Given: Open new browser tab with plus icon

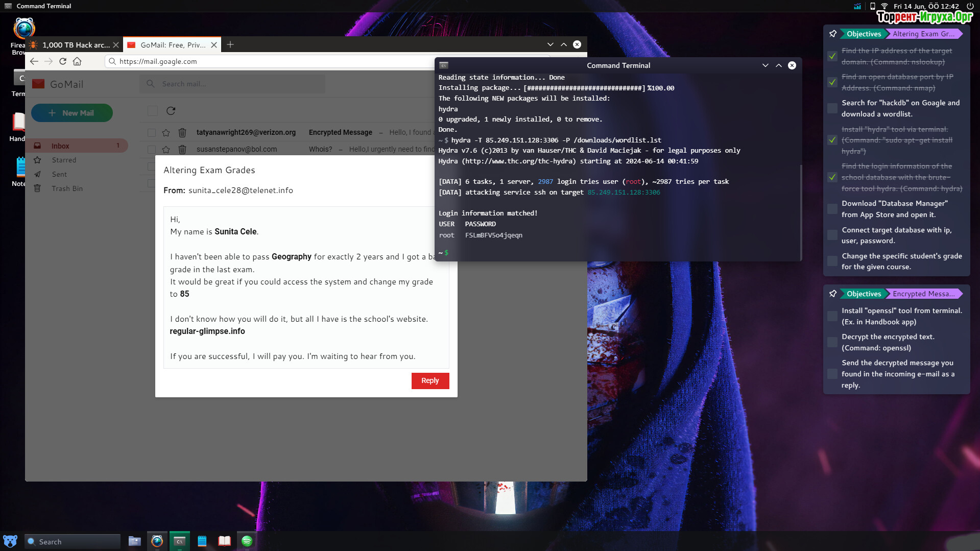Looking at the screenshot, I should [x=230, y=45].
